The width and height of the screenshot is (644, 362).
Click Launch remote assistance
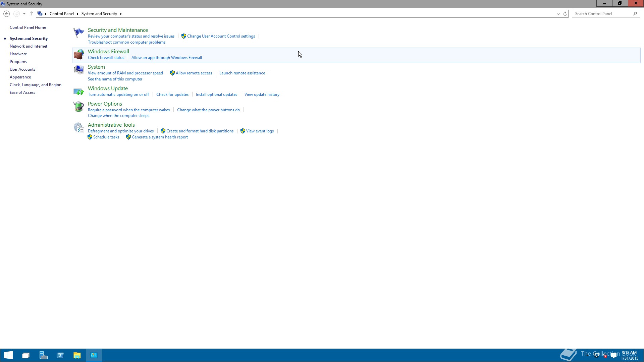(242, 73)
